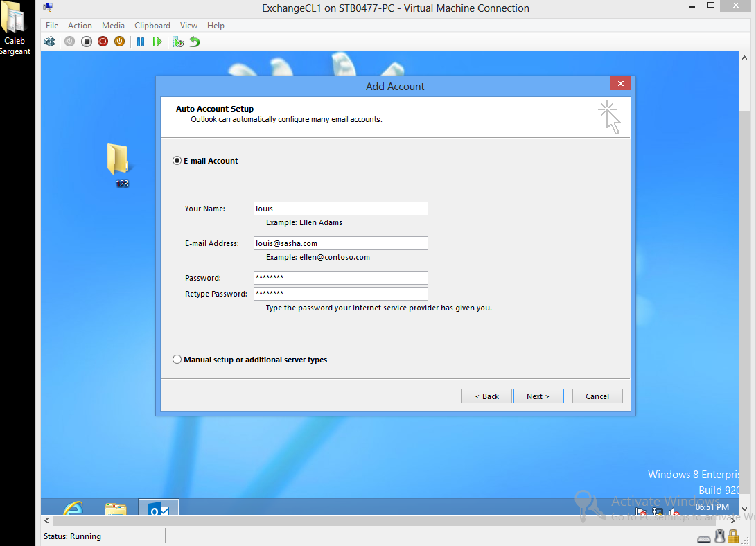756x546 pixels.
Task: Select the E-mail Account radio button
Action: tap(177, 161)
